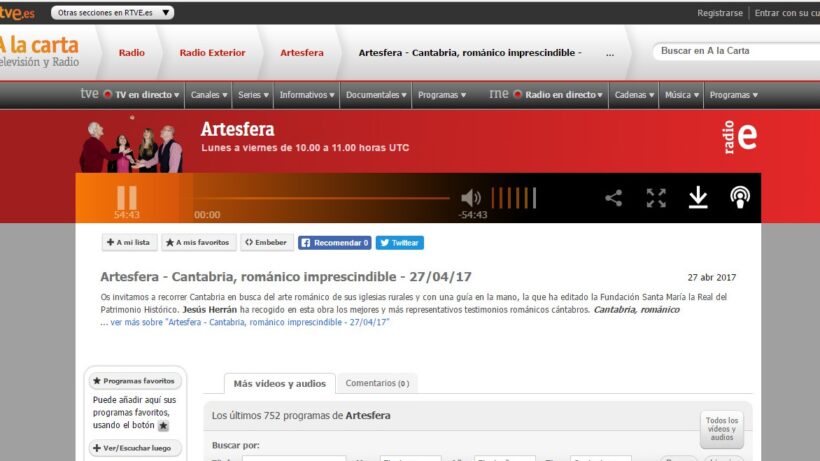This screenshot has width=820, height=461.
Task: Go to Radio breadcrumb
Action: (132, 53)
